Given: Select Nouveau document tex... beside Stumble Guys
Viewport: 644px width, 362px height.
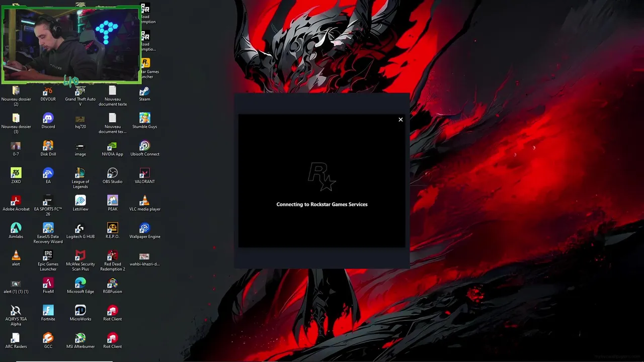Looking at the screenshot, I should [112, 123].
